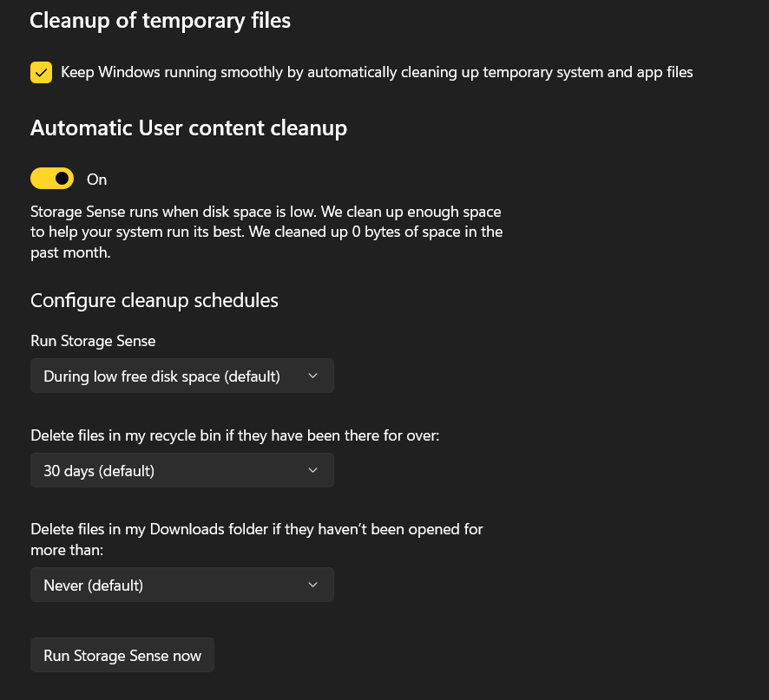Click the 'Run Storage Sense now' button

tap(122, 655)
